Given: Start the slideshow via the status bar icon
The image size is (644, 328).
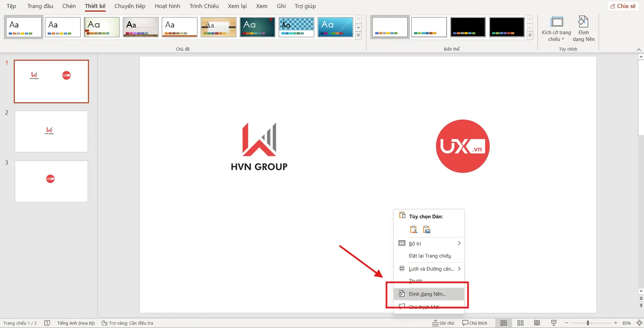Looking at the screenshot, I should coord(553,323).
